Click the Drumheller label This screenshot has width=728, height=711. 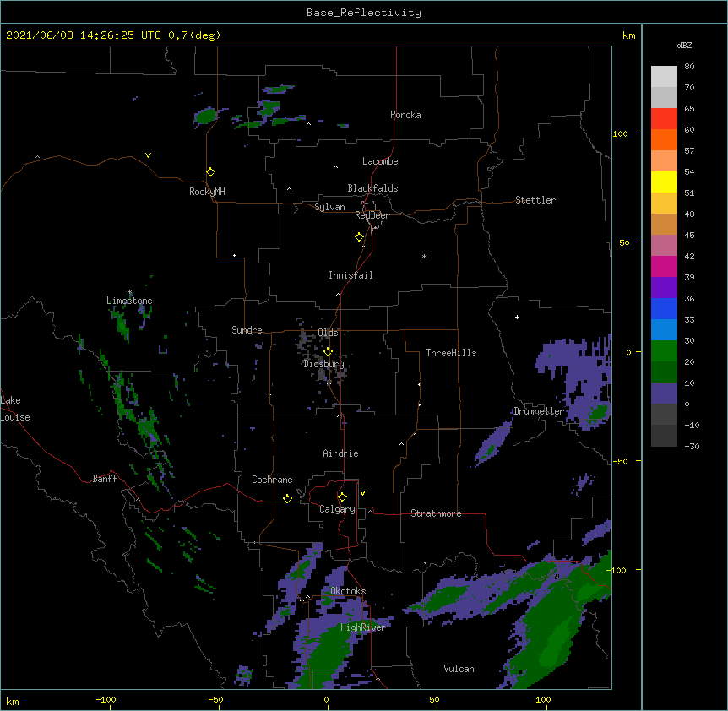point(539,411)
